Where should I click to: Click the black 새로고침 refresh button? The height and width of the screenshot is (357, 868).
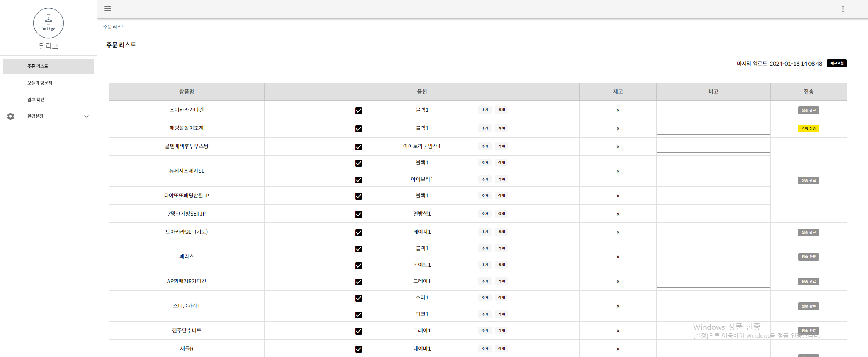(x=837, y=63)
